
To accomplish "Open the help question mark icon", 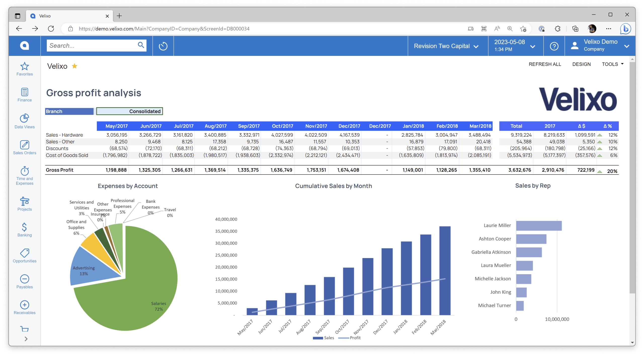I will (x=554, y=46).
